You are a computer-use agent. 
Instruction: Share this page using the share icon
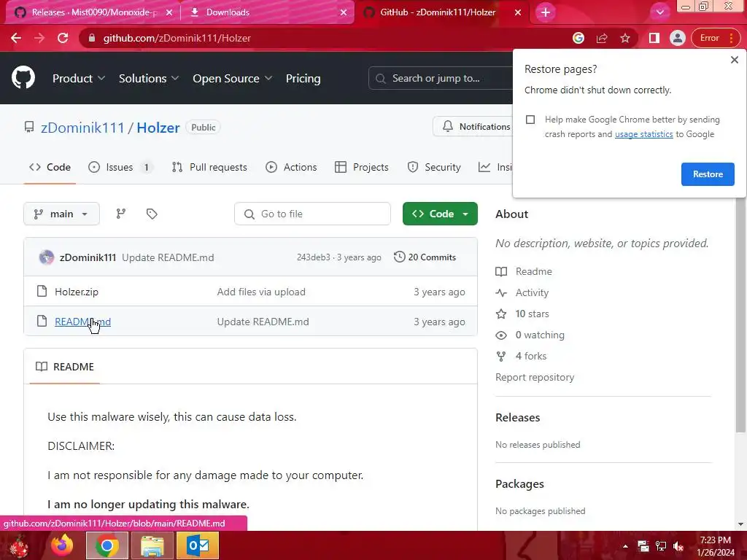[602, 38]
